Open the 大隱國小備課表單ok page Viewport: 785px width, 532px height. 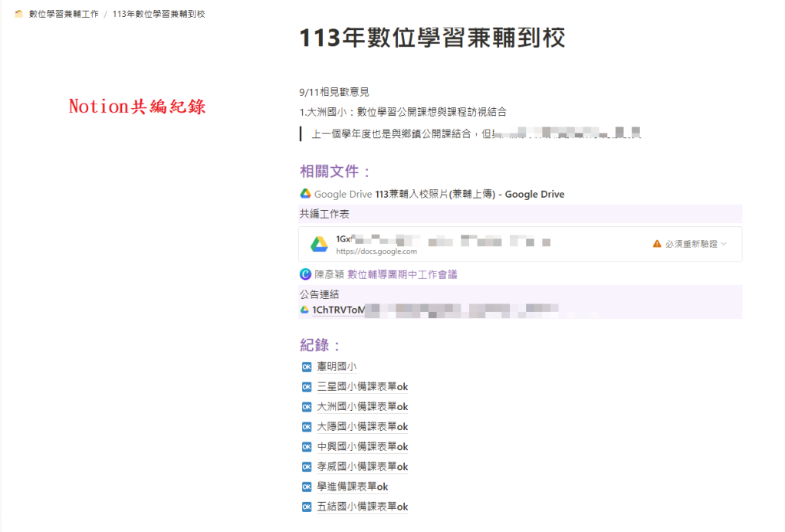coord(362,427)
